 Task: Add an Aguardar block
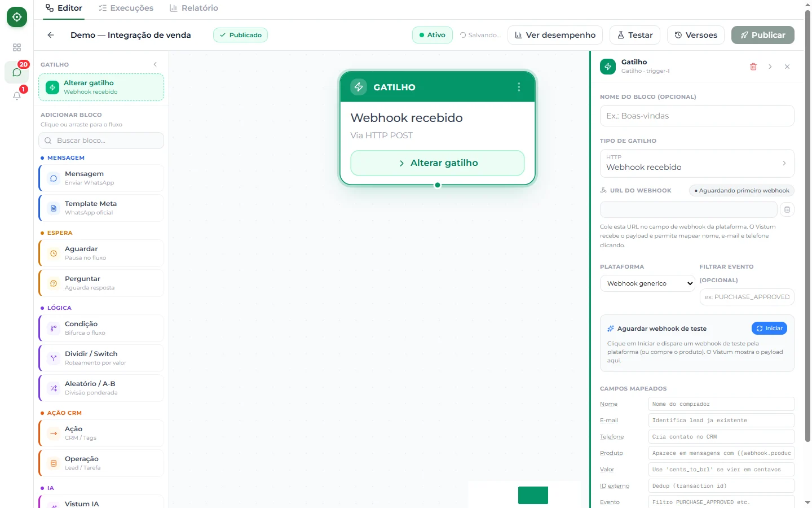point(101,253)
